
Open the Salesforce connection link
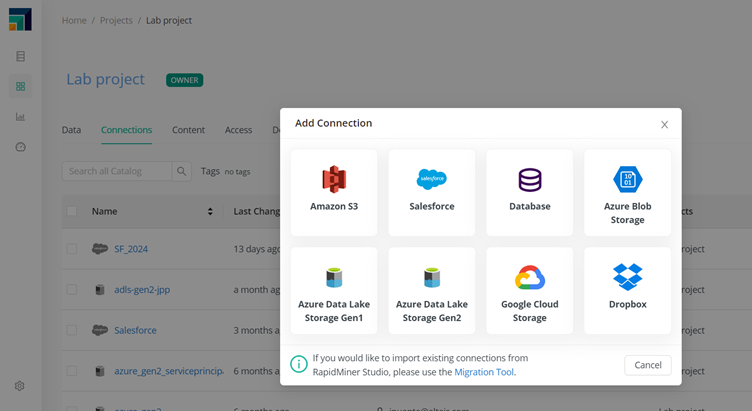135,330
